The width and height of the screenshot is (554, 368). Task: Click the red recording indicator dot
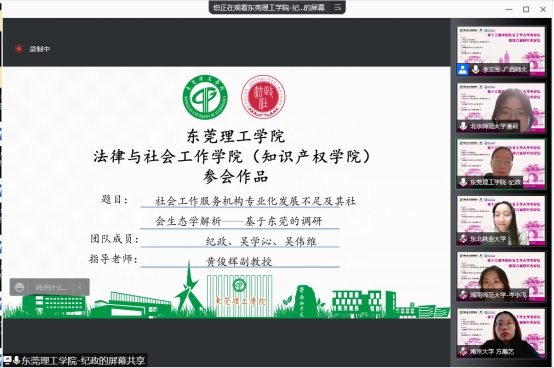tap(19, 49)
